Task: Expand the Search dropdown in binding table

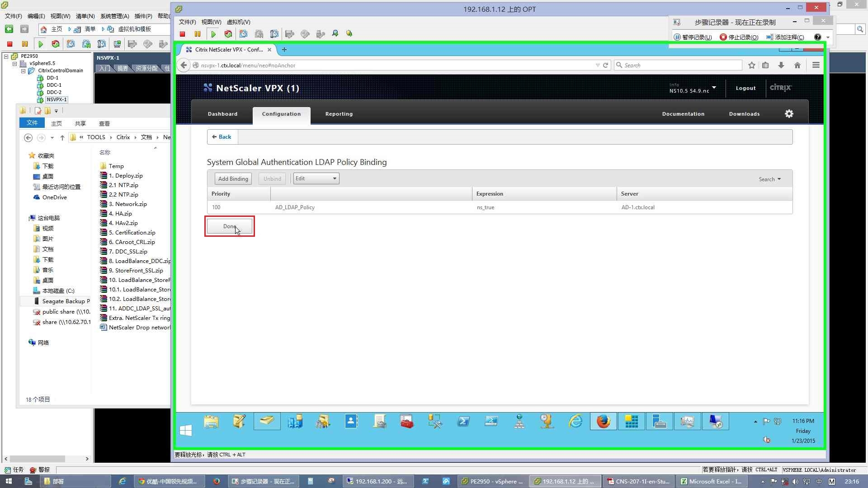Action: [770, 179]
